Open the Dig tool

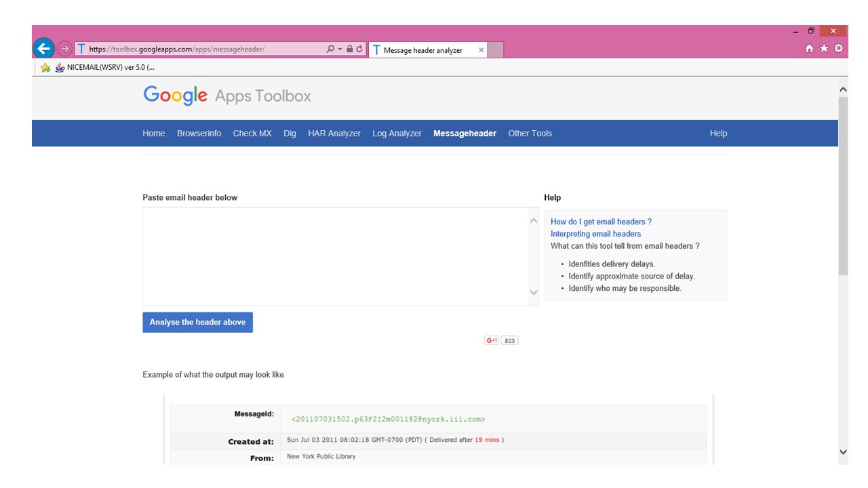point(290,134)
